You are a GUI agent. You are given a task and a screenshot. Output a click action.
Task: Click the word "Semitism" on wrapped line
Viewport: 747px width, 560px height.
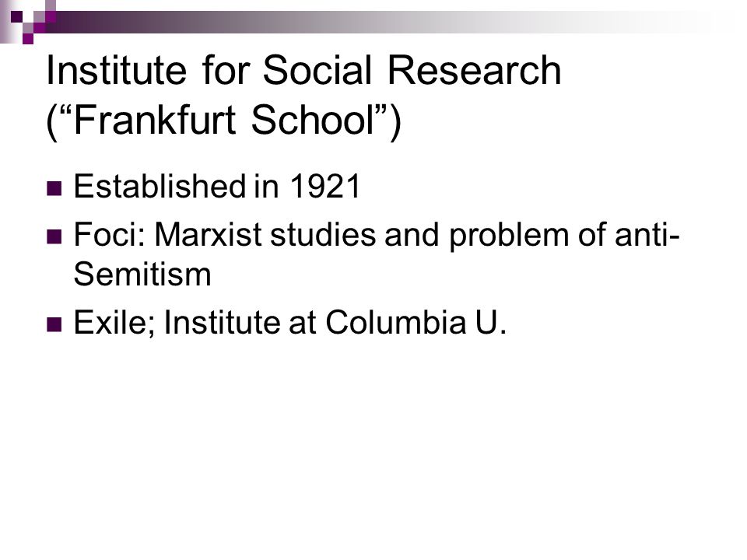142,275
